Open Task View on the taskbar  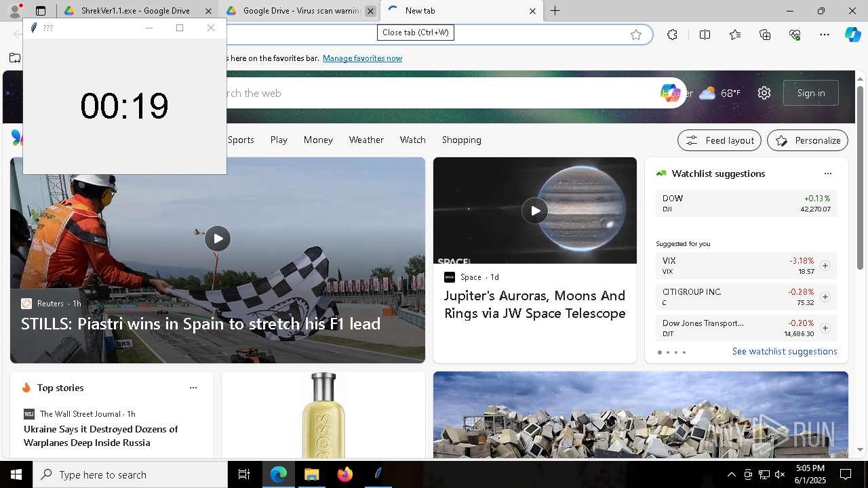(244, 474)
